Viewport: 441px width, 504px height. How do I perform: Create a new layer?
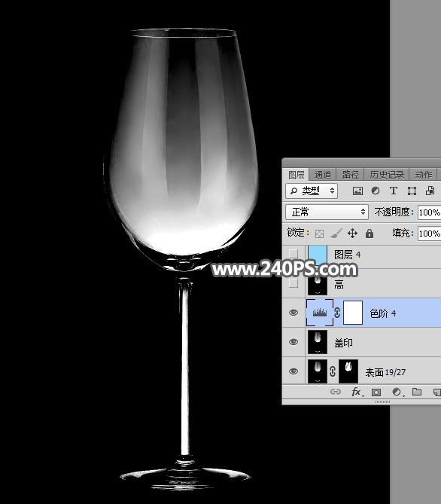436,393
